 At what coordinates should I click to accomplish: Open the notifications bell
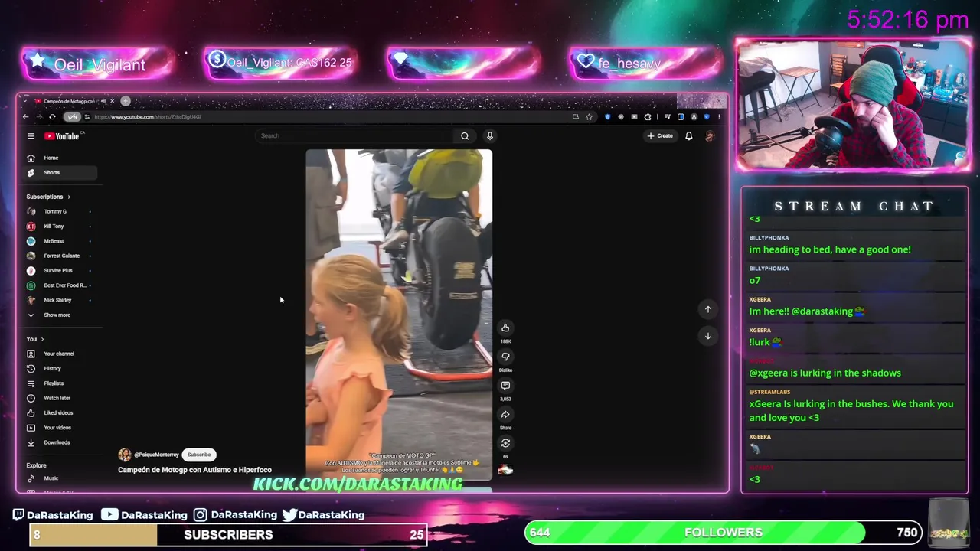(688, 136)
